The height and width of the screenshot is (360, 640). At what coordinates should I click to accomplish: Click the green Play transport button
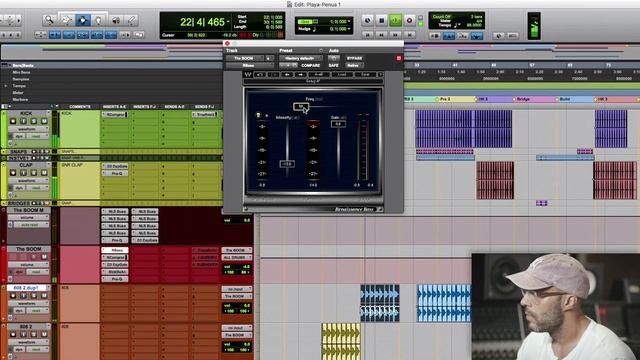(396, 20)
